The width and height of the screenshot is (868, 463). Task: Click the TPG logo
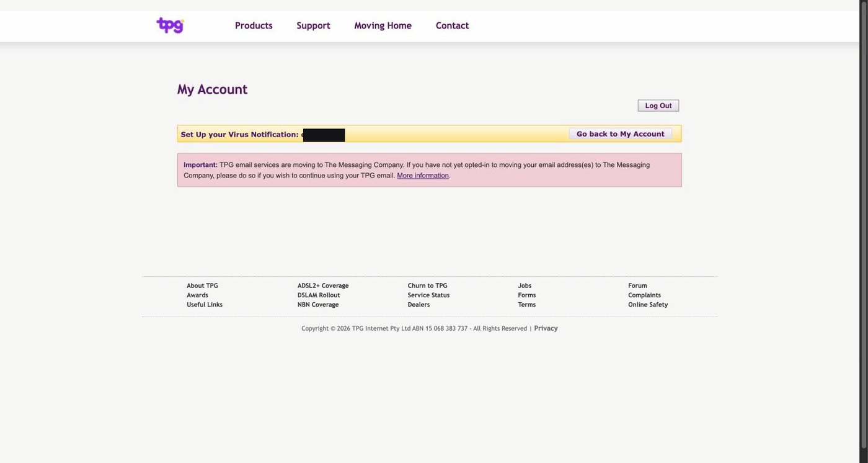point(170,25)
